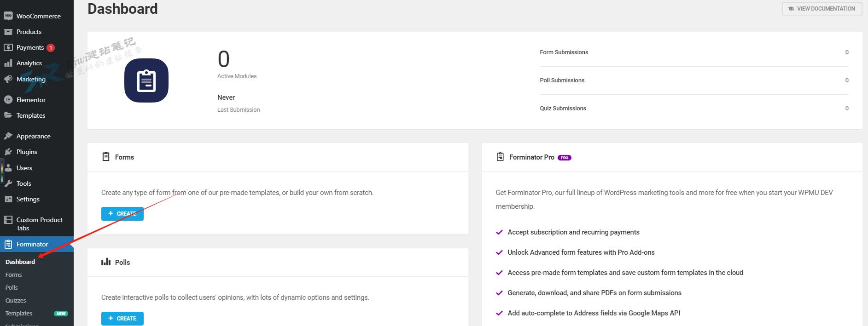Click 'Accept subscription and recurring payments' item

tap(573, 232)
